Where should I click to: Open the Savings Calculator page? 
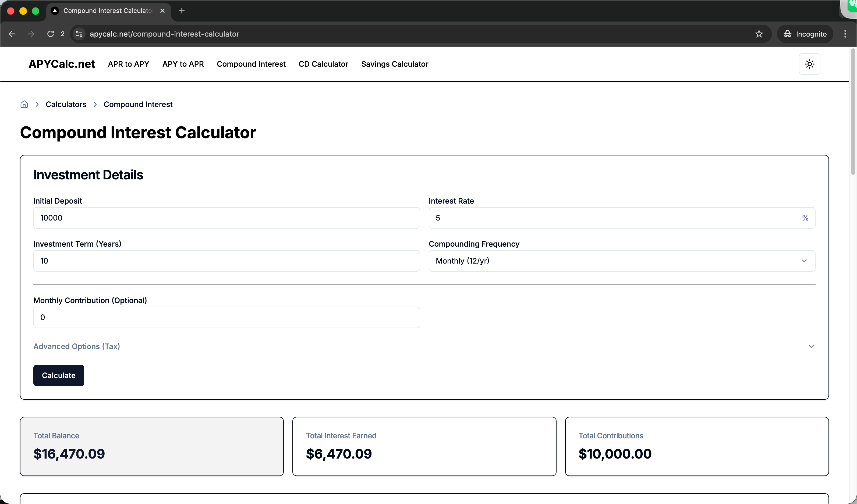coord(395,64)
